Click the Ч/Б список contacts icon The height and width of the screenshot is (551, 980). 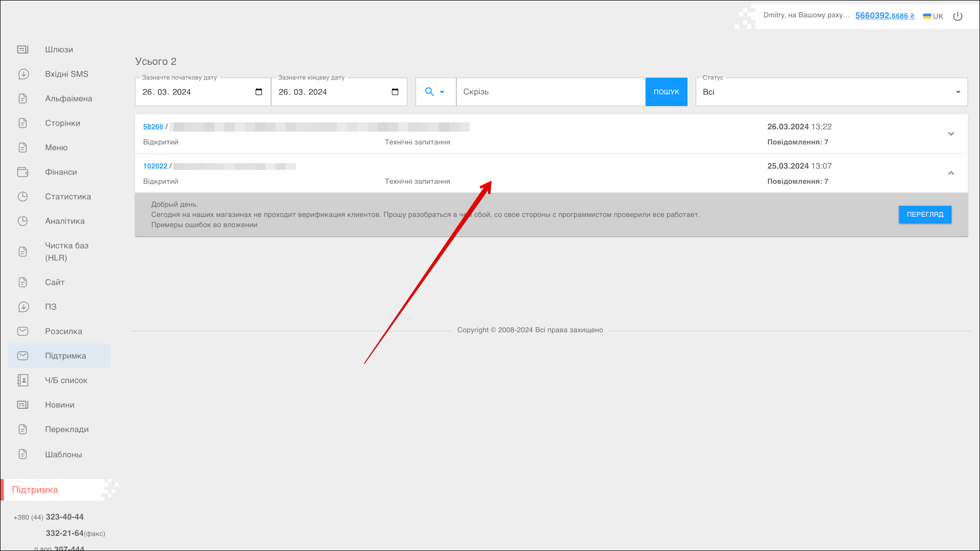coord(23,380)
